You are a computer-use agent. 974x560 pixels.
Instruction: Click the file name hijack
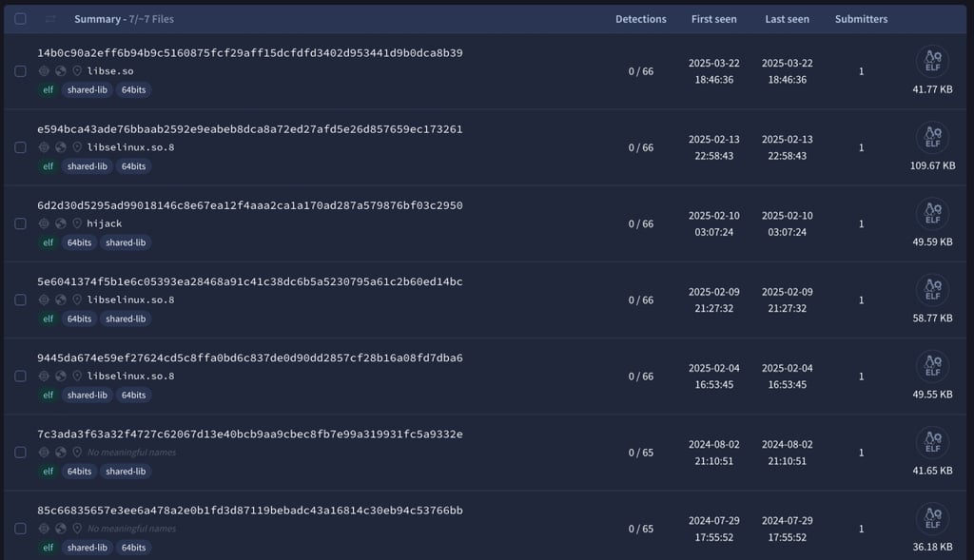pos(105,223)
